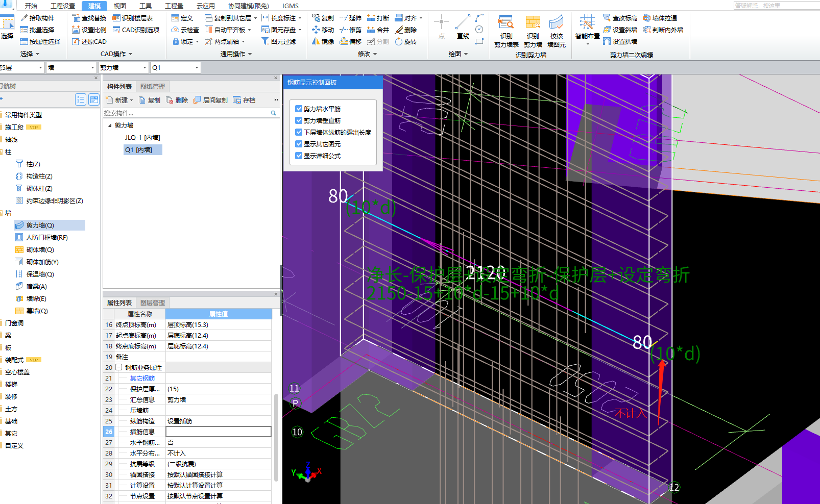Open the Q1 component dropdown
820x504 pixels.
tap(197, 67)
